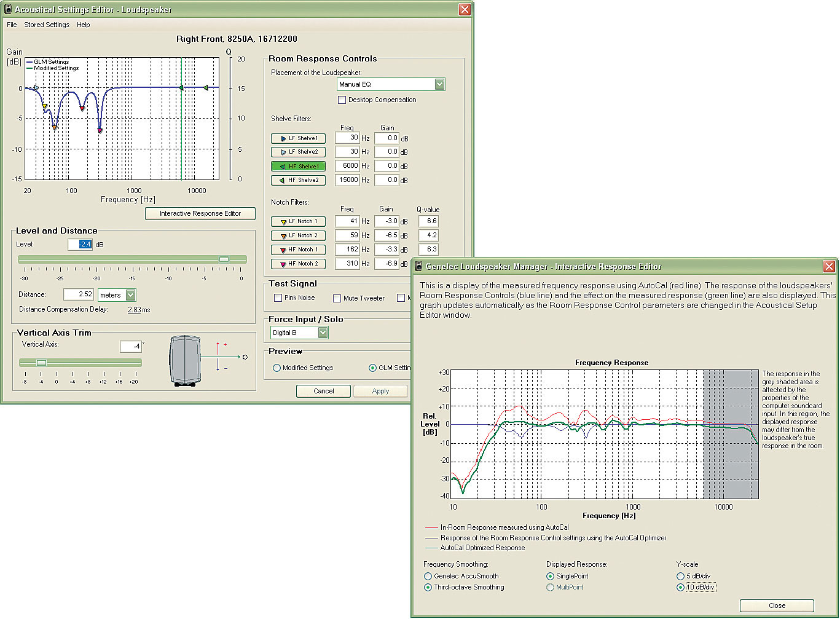The height and width of the screenshot is (619, 840).
Task: Click the green HF Shelve1 marker on graph
Action: tap(181, 88)
